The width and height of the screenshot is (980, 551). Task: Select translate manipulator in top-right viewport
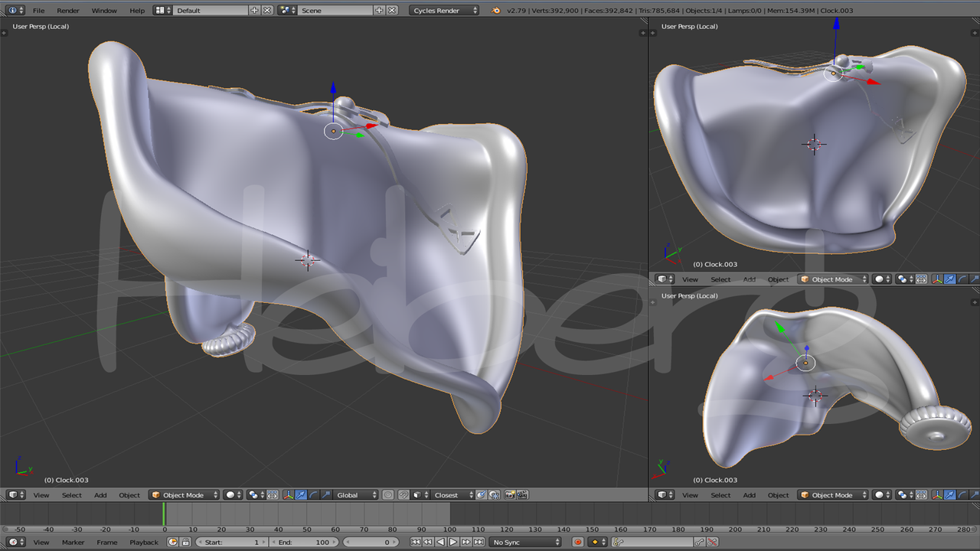[x=949, y=279]
